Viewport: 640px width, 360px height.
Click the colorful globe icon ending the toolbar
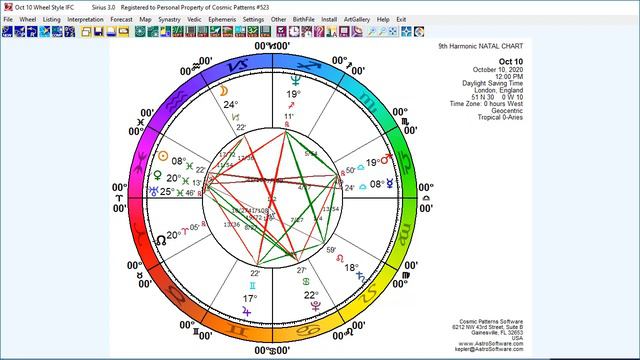[x=419, y=31]
